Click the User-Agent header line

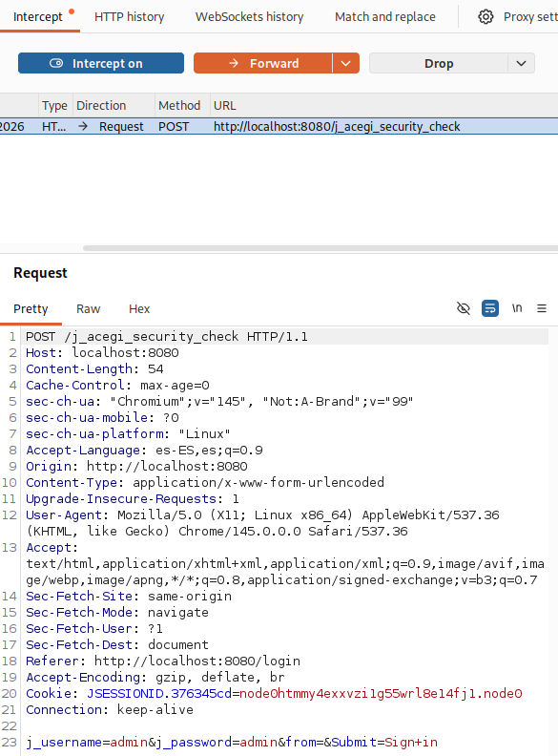(262, 523)
